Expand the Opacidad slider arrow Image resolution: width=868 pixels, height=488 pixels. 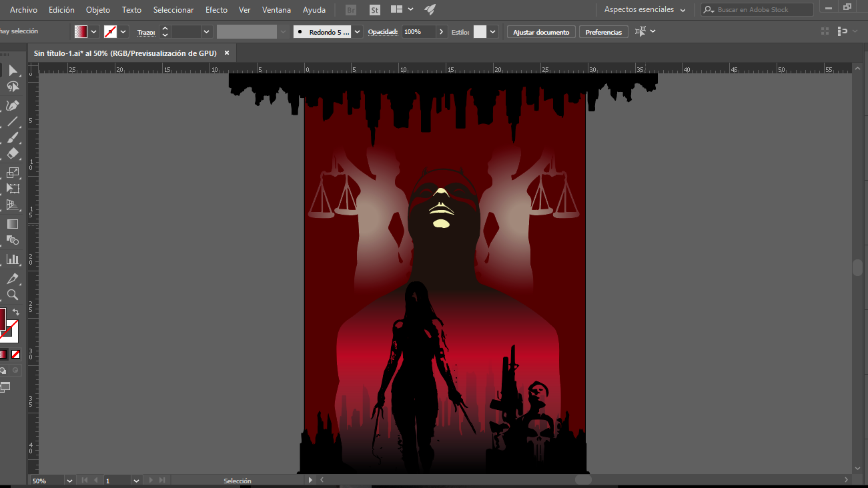[441, 32]
